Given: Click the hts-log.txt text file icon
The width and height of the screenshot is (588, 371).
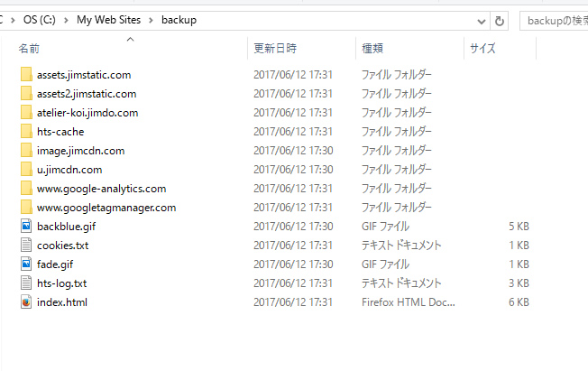Looking at the screenshot, I should [x=26, y=283].
